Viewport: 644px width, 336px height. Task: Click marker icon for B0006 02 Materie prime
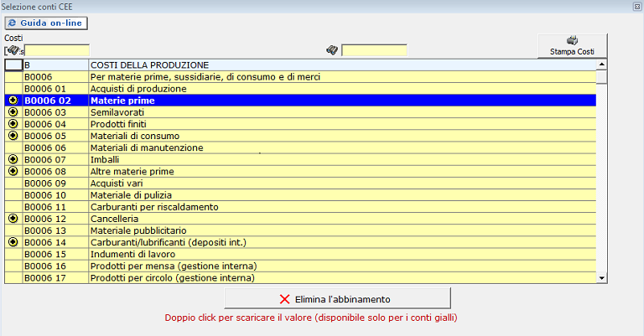click(13, 101)
